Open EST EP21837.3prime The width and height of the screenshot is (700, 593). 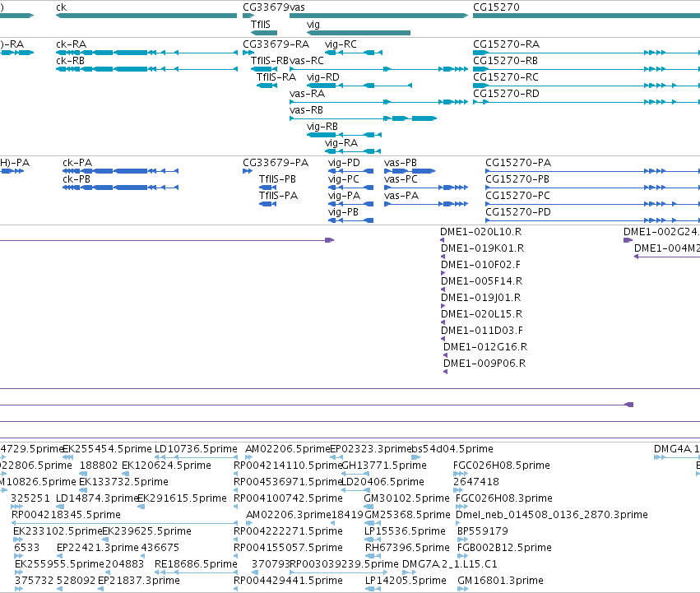[139, 581]
